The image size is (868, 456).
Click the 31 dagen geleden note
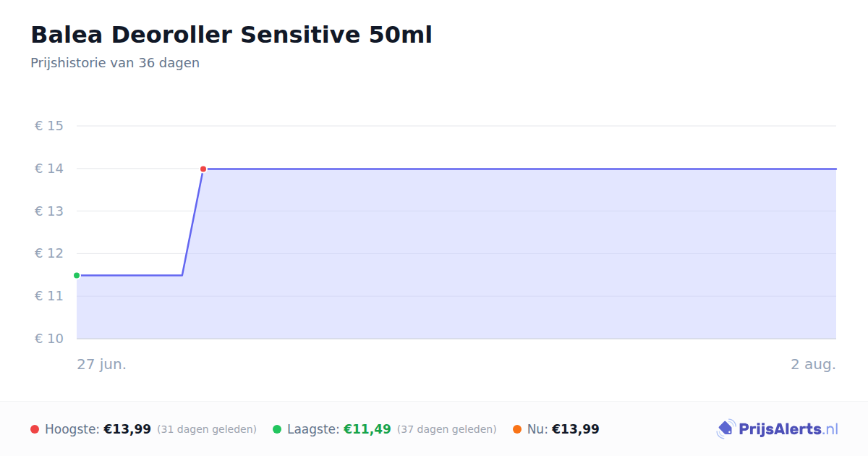click(207, 429)
